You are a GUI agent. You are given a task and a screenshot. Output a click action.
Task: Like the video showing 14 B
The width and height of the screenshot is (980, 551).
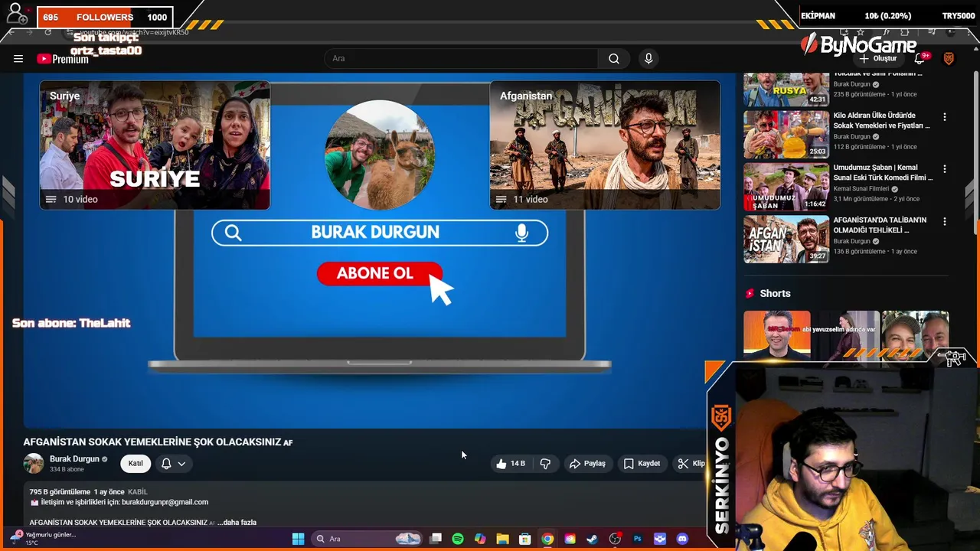point(511,464)
